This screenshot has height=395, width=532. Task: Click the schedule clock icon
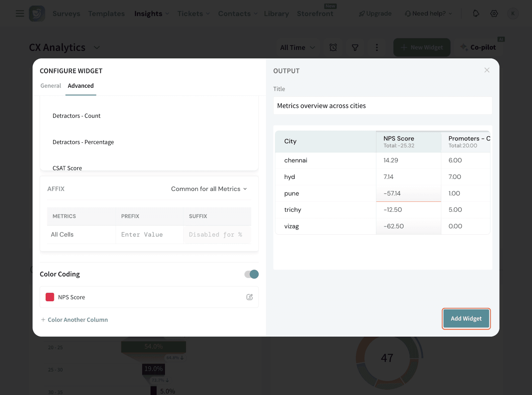[x=333, y=48]
